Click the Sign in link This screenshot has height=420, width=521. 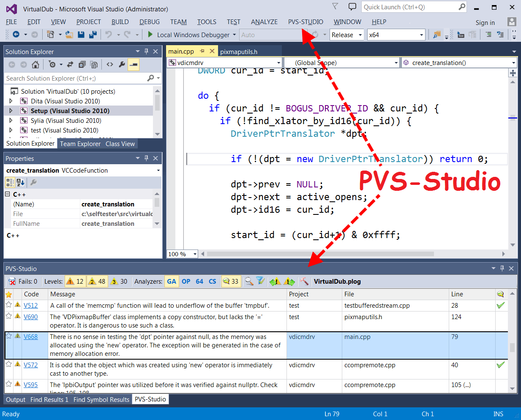click(x=485, y=23)
